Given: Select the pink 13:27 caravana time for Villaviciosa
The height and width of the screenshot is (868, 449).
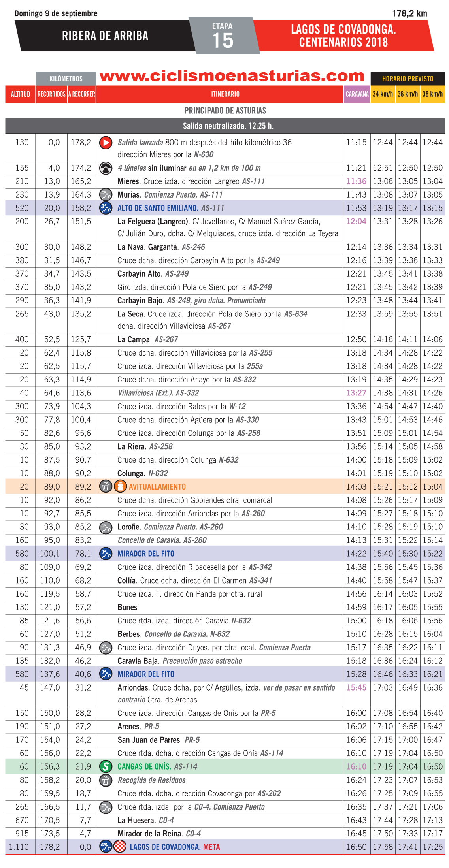Looking at the screenshot, I should point(356,393).
